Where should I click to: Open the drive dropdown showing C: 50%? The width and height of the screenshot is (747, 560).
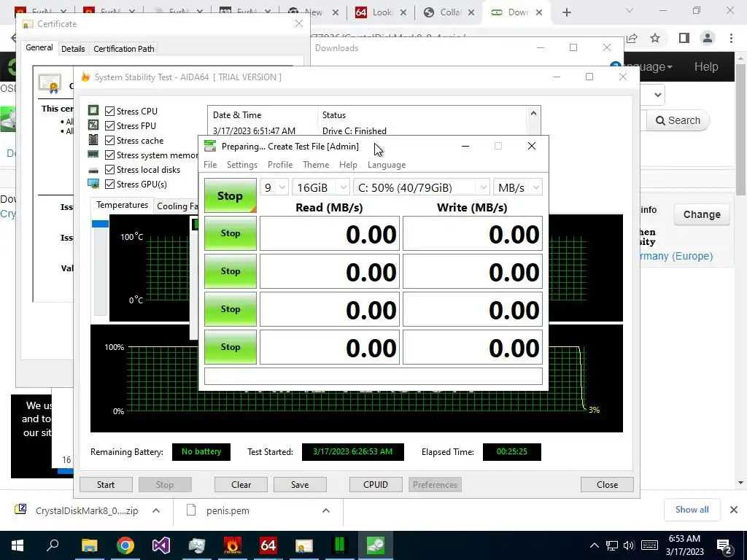click(422, 187)
